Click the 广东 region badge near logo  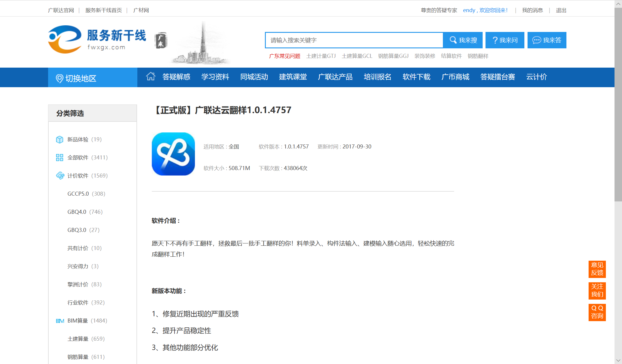tap(161, 41)
